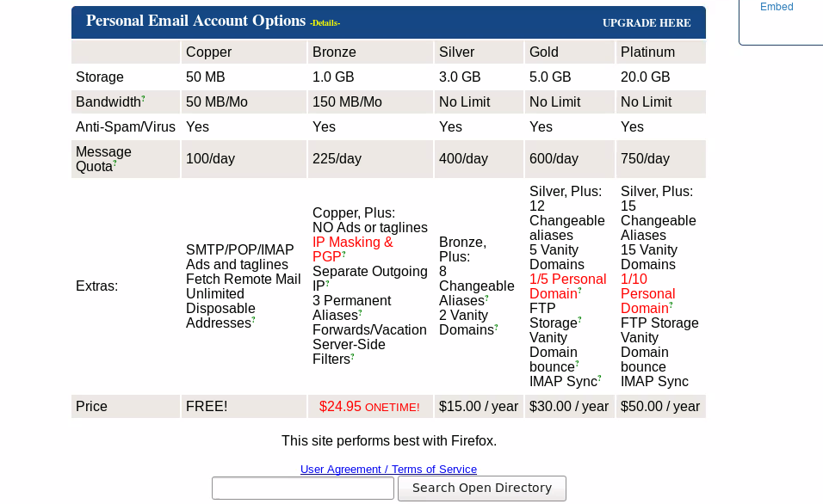Click help mark next to Gold FTP Storage
Screen dimensions: 823x504
(x=579, y=319)
